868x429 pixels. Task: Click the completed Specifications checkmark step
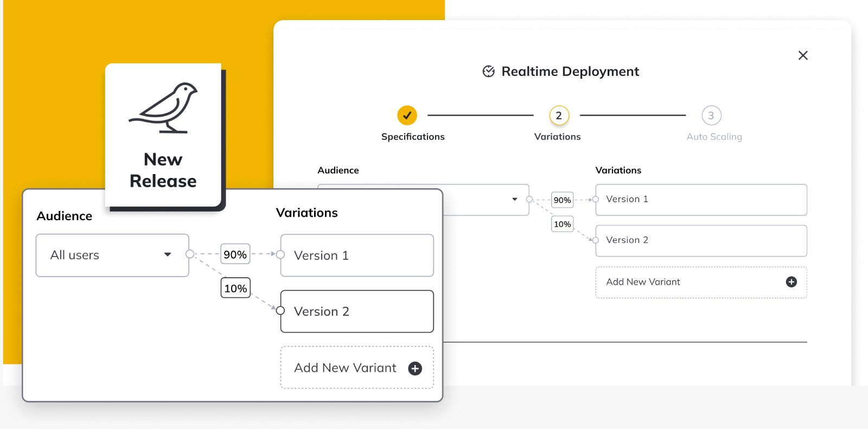[x=407, y=115]
